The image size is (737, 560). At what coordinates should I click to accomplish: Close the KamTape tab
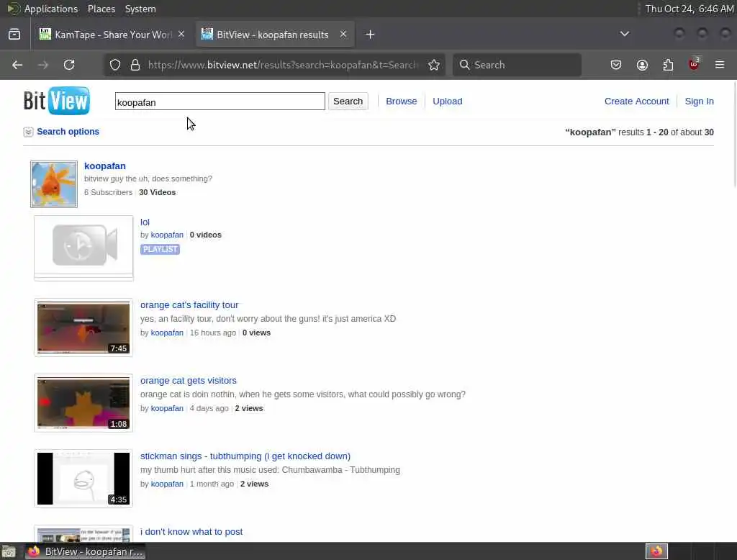point(181,35)
